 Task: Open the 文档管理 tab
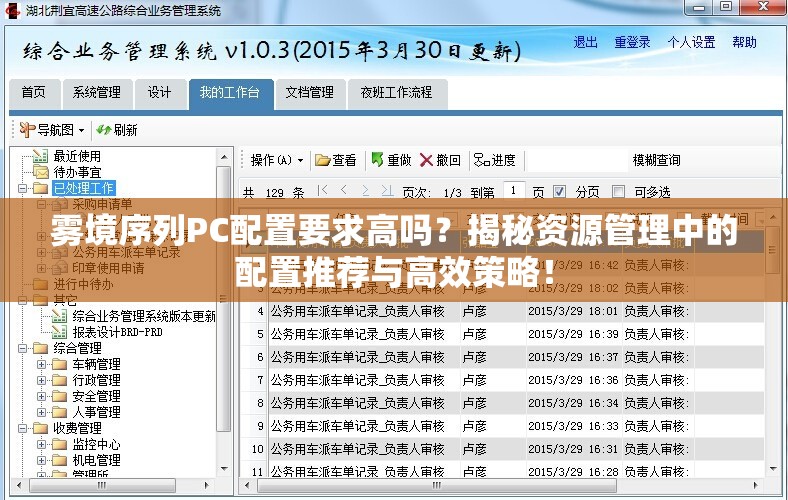point(310,93)
